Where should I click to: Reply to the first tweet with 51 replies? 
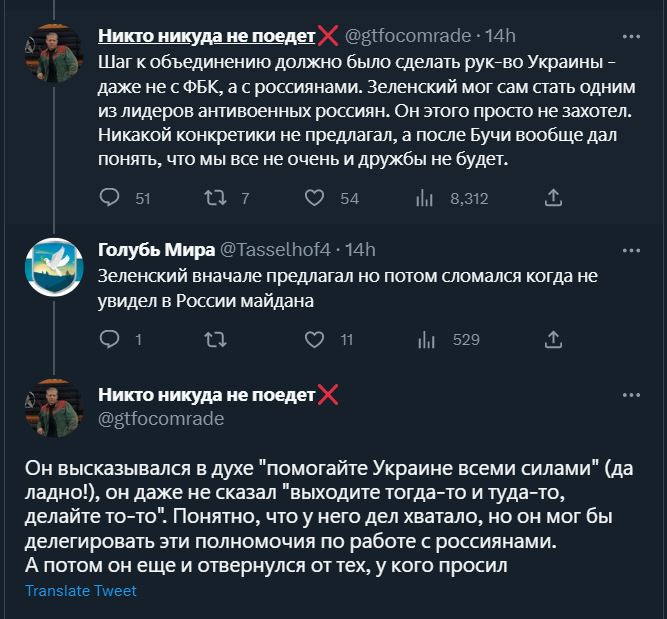click(x=110, y=198)
